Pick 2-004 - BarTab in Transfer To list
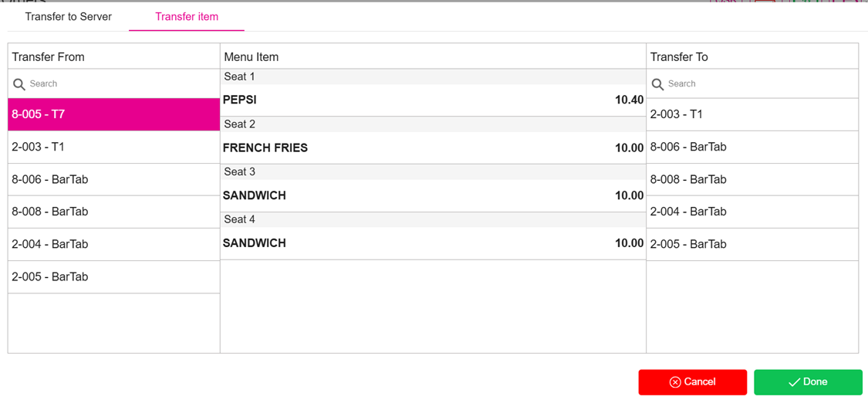868x400 pixels. (751, 212)
